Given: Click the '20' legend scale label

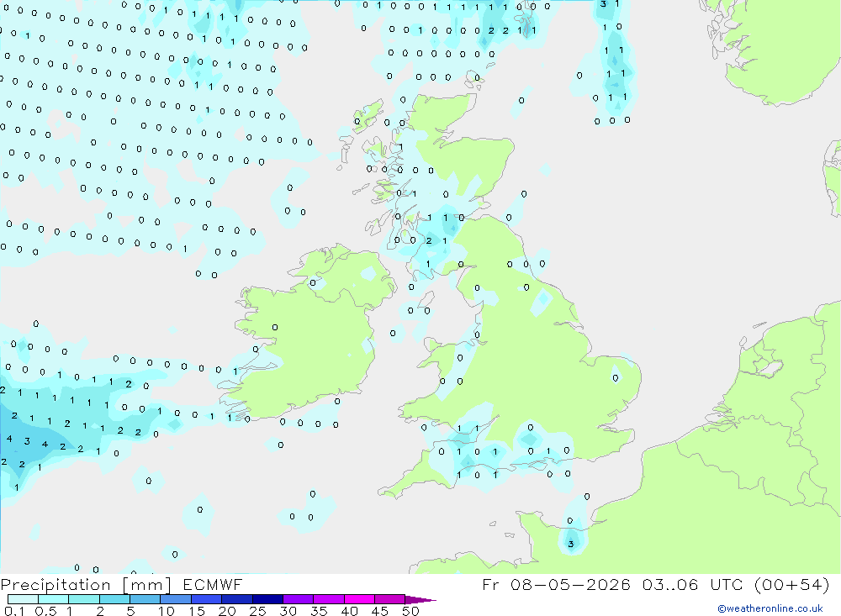Looking at the screenshot, I should point(227,611).
